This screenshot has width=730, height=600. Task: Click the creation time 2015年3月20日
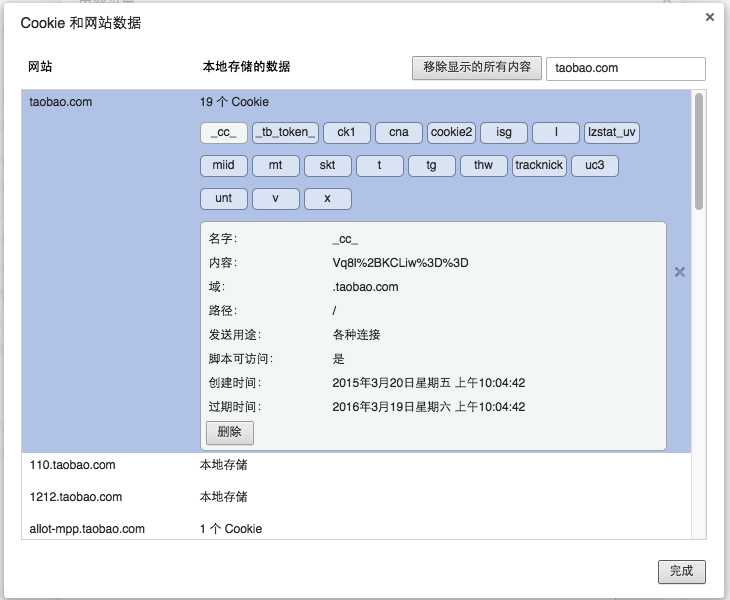coord(428,383)
